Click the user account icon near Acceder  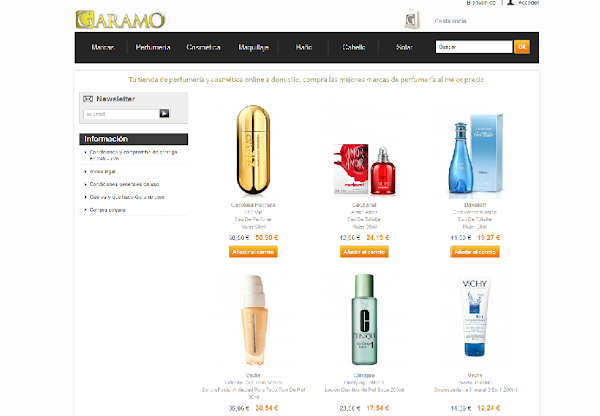click(510, 2)
